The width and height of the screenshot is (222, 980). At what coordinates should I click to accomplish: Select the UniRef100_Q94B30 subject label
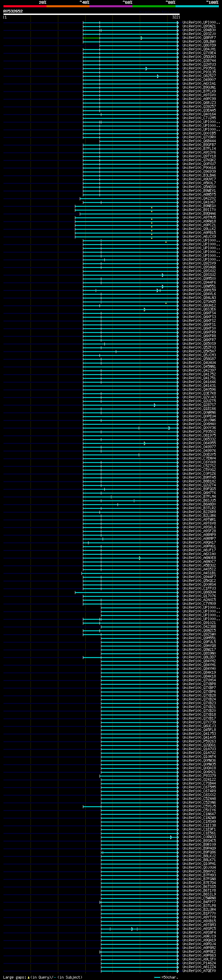[x=199, y=30]
